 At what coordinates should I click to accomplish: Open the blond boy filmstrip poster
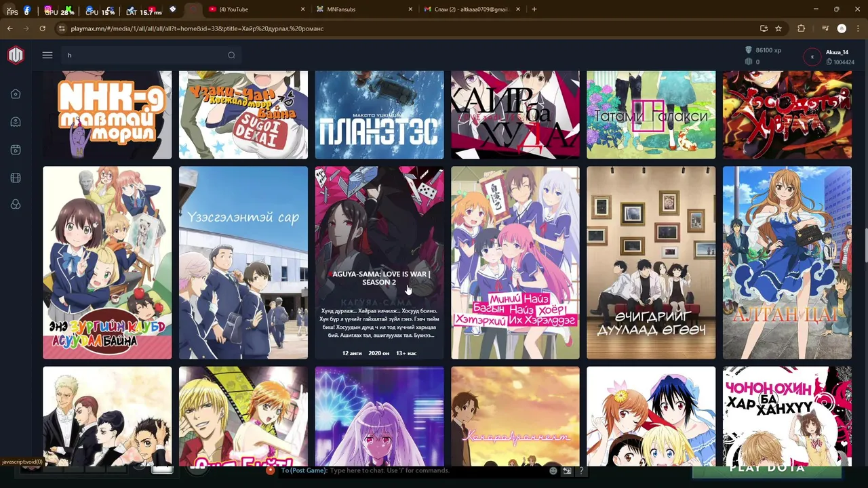pyautogui.click(x=243, y=416)
